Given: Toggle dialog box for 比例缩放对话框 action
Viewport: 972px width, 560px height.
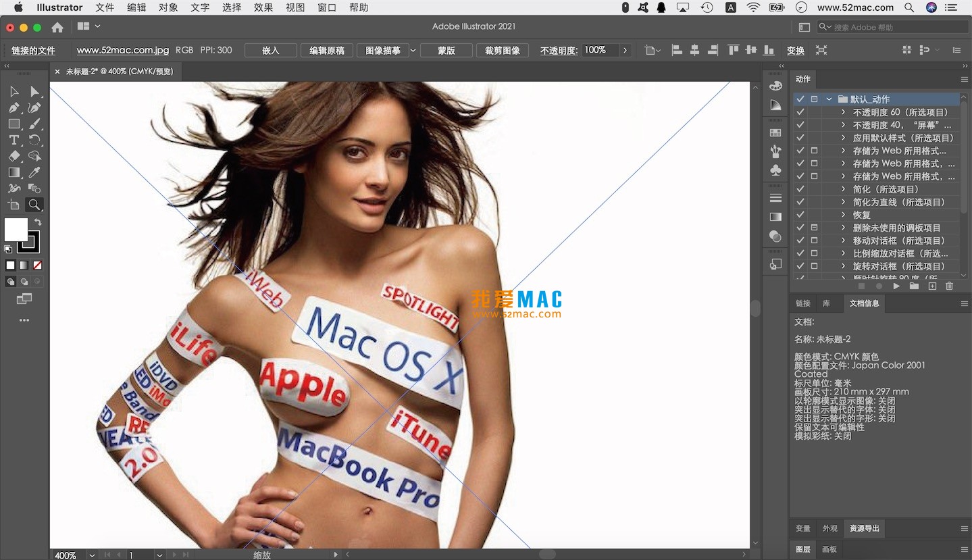Looking at the screenshot, I should point(814,253).
